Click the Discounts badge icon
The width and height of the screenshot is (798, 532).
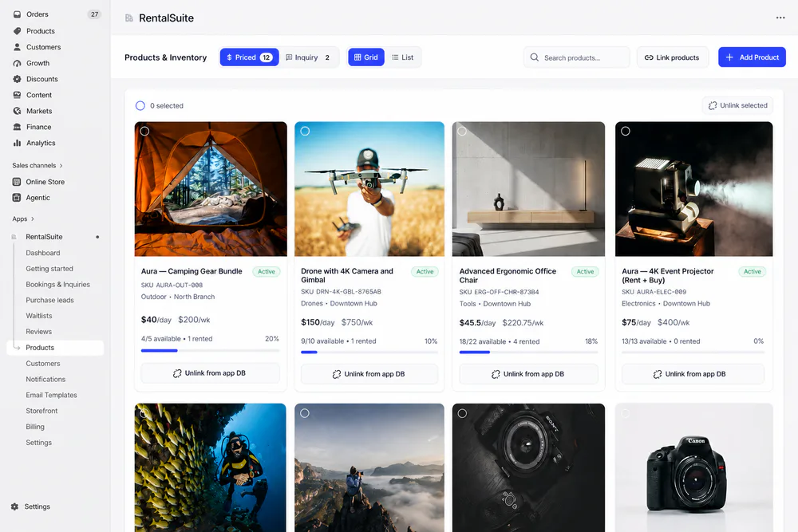17,79
